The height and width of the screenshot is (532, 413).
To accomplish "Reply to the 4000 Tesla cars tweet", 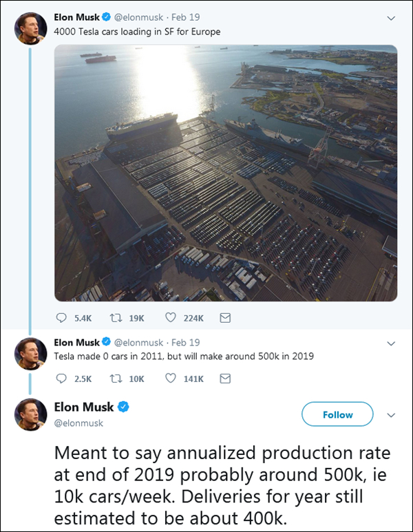I will click(x=61, y=318).
